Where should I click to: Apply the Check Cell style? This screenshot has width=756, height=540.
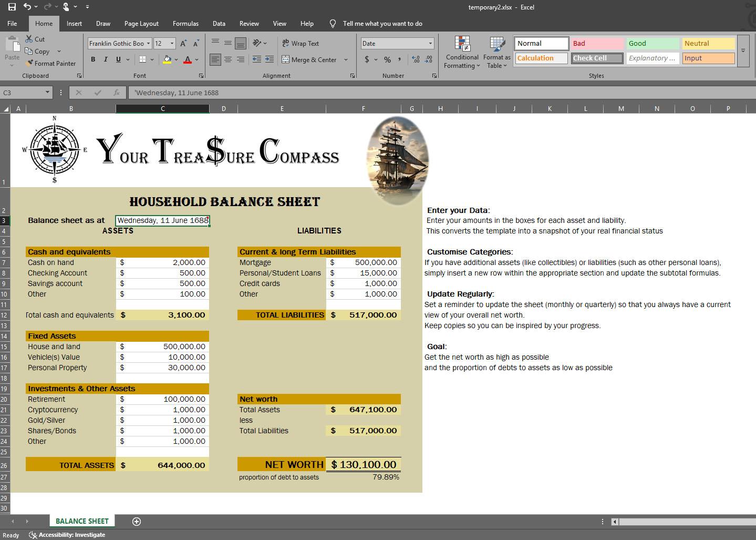point(597,58)
